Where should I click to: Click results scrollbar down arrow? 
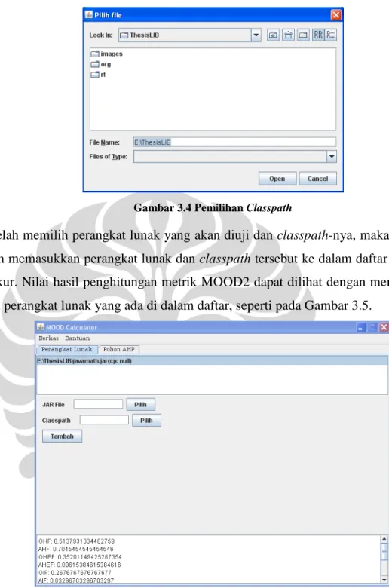pyautogui.click(x=384, y=580)
